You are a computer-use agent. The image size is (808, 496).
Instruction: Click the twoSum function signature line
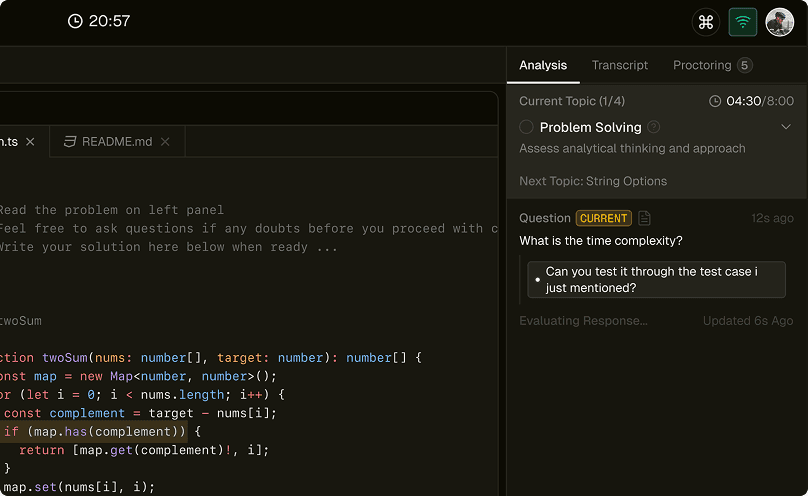click(211, 357)
